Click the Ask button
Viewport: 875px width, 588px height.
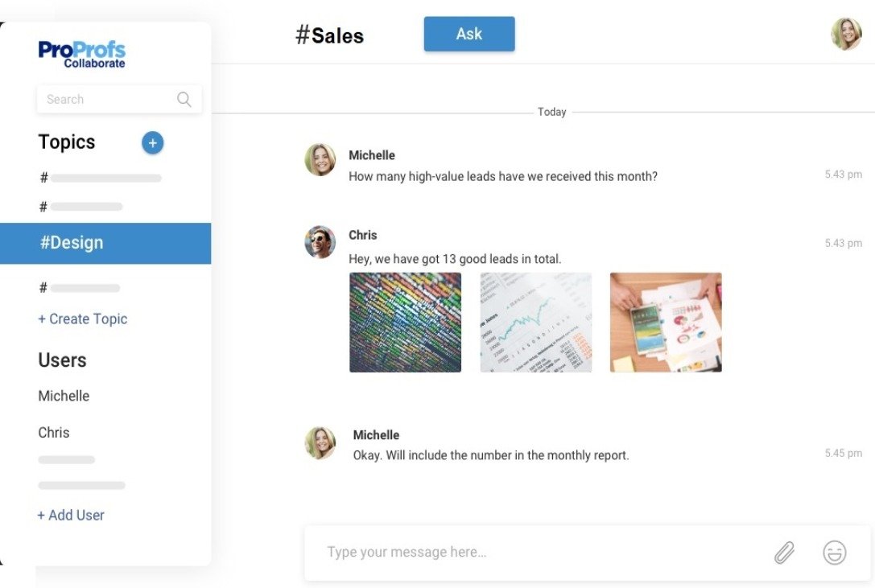(x=469, y=34)
